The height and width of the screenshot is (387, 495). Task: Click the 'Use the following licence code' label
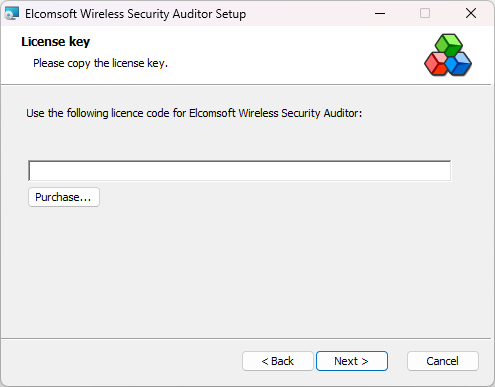click(194, 113)
